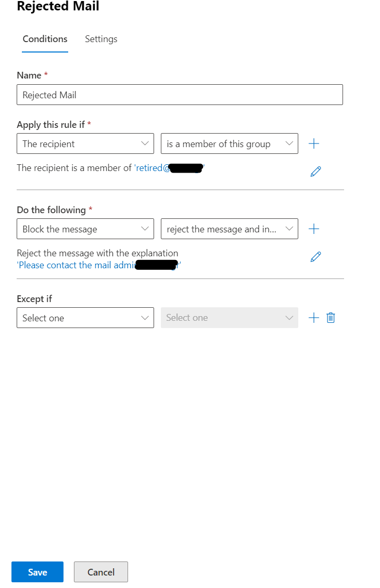Switch to the Settings tab
This screenshot has width=380, height=588.
(101, 39)
